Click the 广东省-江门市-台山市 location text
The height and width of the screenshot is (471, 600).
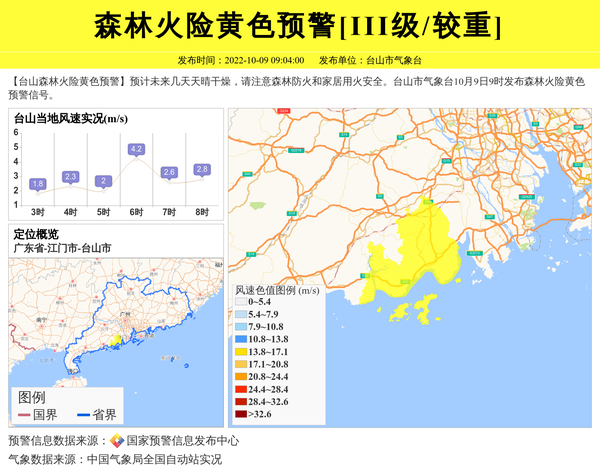click(x=62, y=247)
